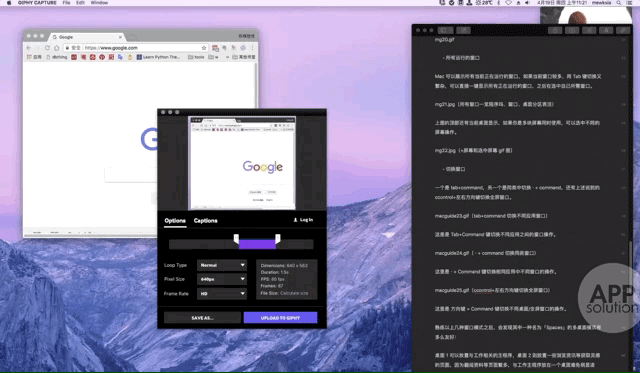Click the macguide24.gif line in the editor
Screen dimensions: 640x373
(x=485, y=253)
